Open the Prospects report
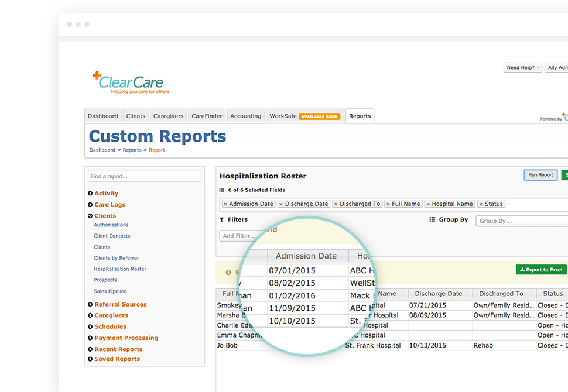The width and height of the screenshot is (568, 392). coord(105,280)
